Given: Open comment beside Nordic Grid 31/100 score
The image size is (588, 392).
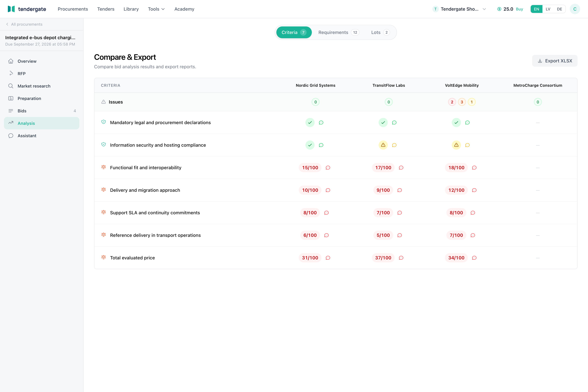Looking at the screenshot, I should 328,258.
